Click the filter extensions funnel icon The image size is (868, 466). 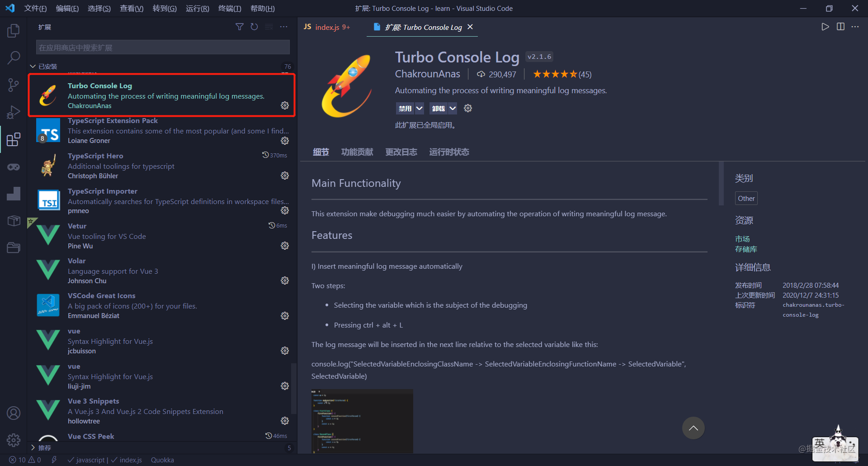(x=240, y=27)
